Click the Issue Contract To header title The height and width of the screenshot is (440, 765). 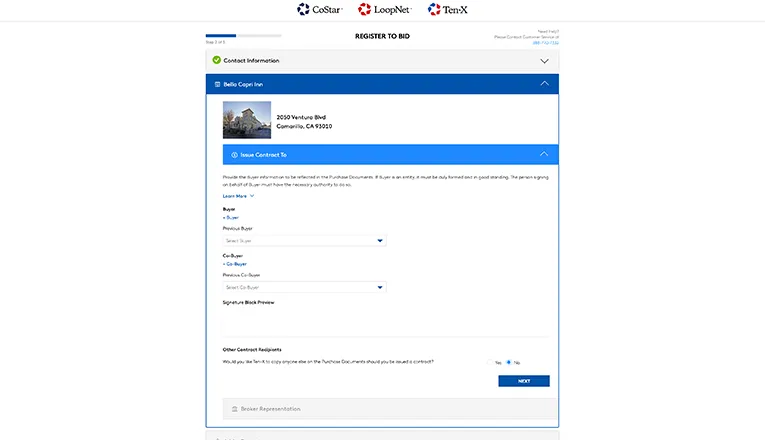tap(263, 155)
